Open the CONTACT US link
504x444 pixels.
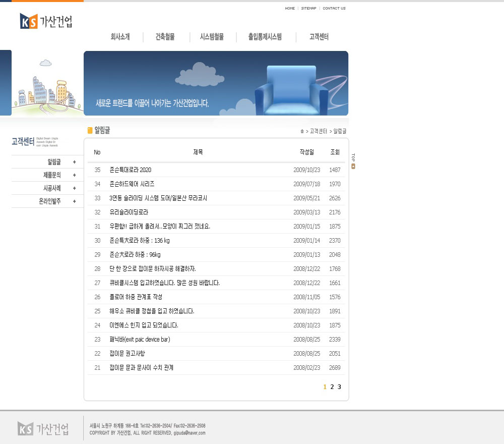334,9
